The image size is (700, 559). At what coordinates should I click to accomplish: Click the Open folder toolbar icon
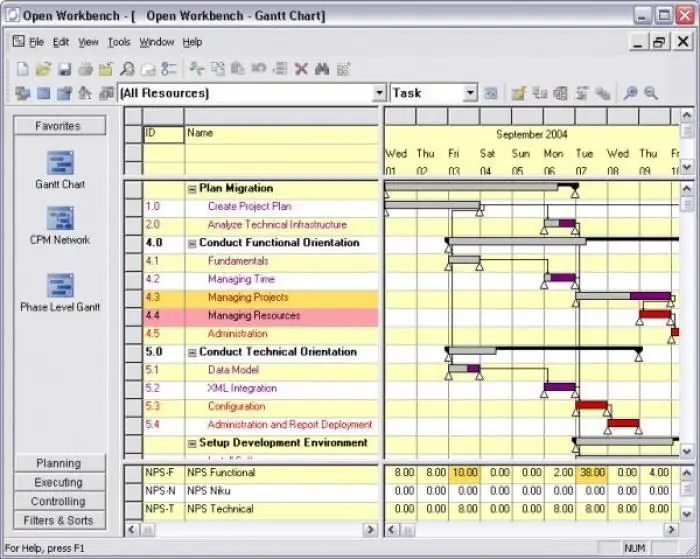(x=43, y=69)
